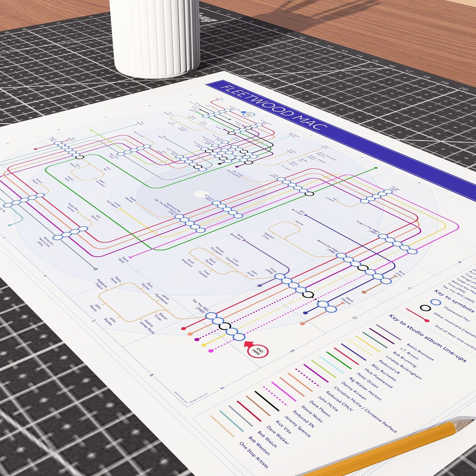Select 'Bob Brunning' in the legend
Screen dimensions: 476x476
point(405,360)
